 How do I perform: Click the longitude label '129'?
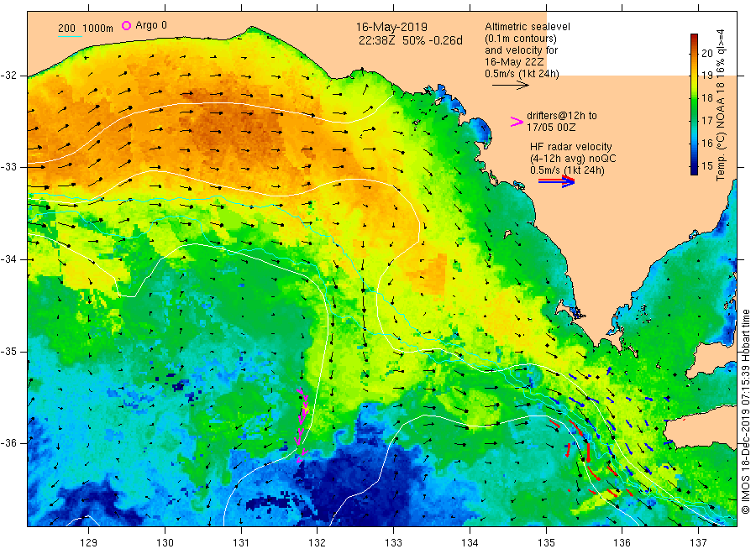pos(89,543)
